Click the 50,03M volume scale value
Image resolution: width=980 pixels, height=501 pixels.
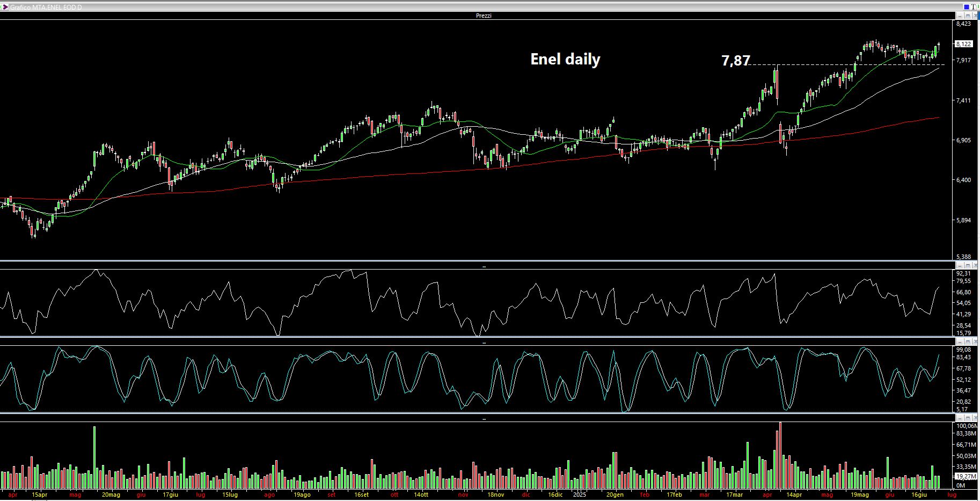[x=966, y=456]
